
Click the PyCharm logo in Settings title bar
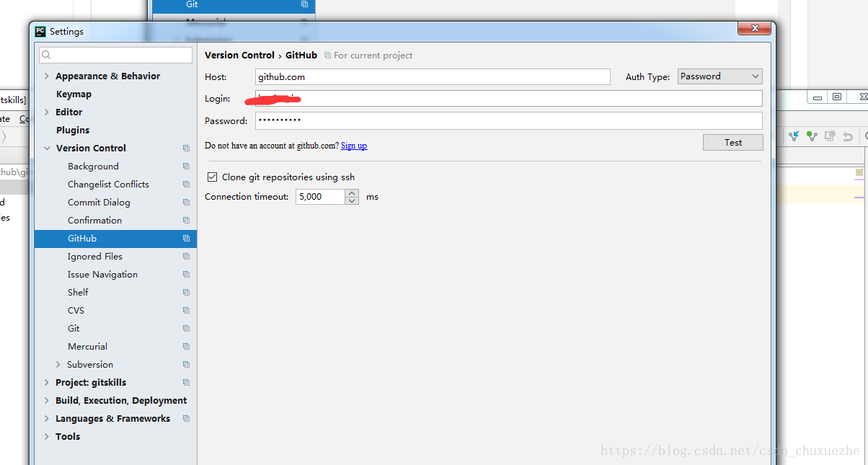pyautogui.click(x=40, y=31)
